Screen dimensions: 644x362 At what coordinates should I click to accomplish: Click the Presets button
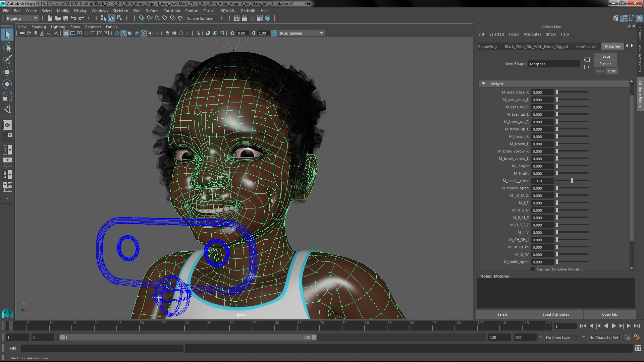click(x=605, y=64)
